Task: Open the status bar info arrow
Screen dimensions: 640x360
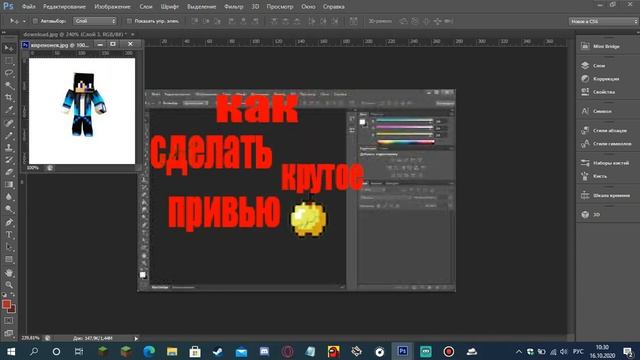Action: click(x=136, y=338)
